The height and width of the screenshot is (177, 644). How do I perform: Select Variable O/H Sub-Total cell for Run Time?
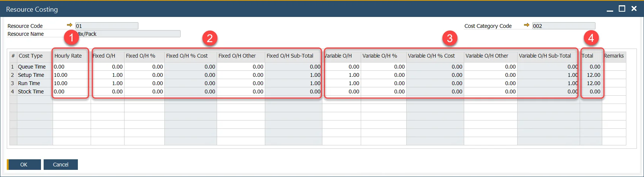coord(548,83)
